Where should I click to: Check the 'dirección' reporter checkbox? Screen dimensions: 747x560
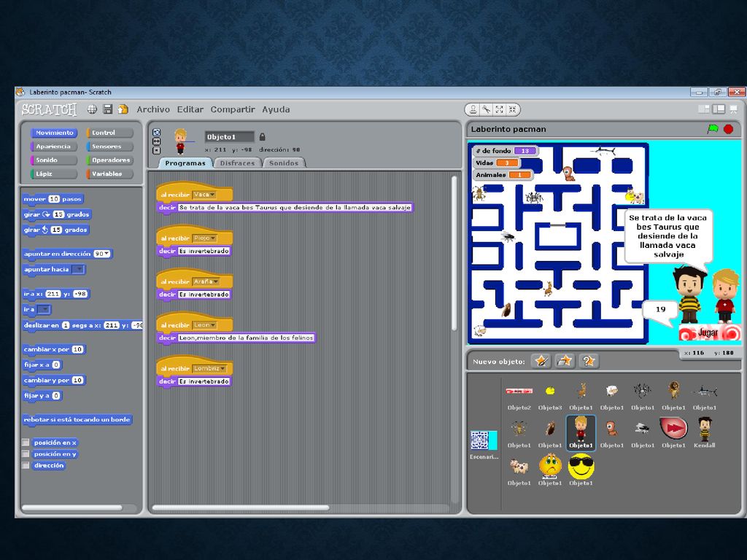click(x=26, y=465)
